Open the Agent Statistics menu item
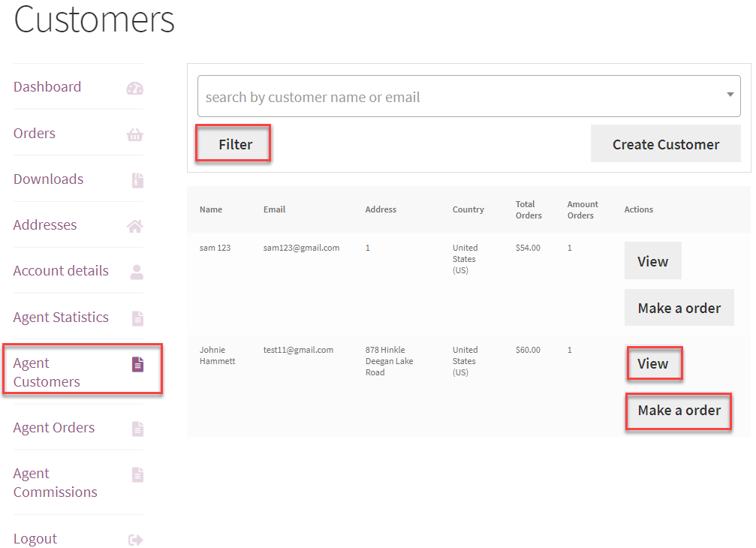 pos(61,318)
